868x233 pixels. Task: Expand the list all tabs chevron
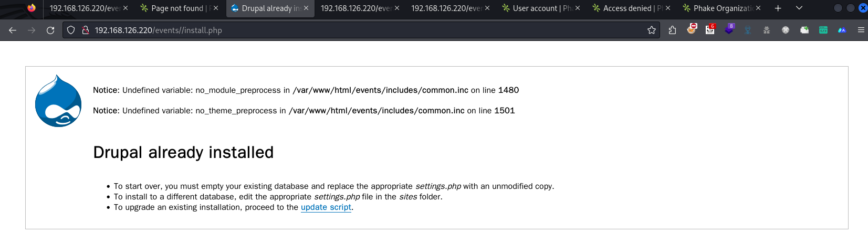click(799, 8)
